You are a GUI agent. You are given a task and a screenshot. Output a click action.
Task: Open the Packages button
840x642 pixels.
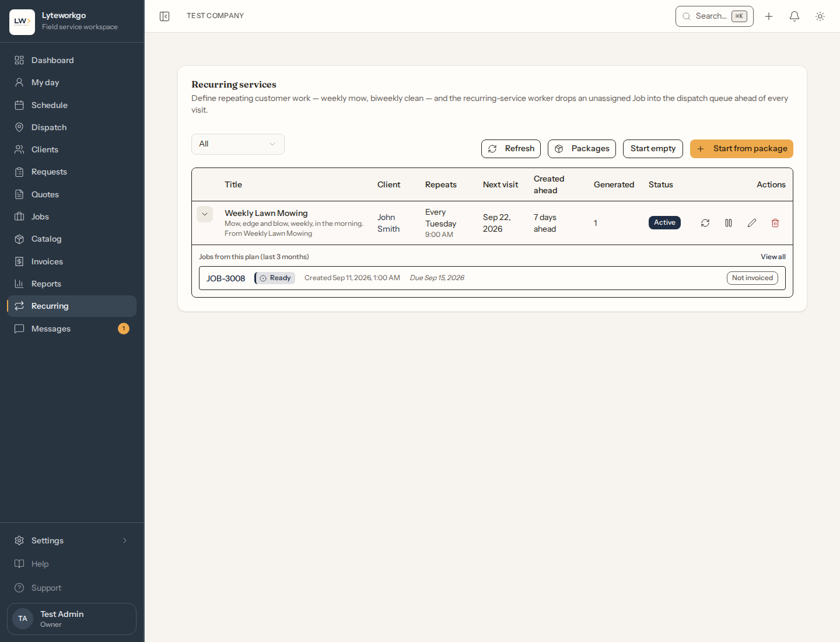582,149
